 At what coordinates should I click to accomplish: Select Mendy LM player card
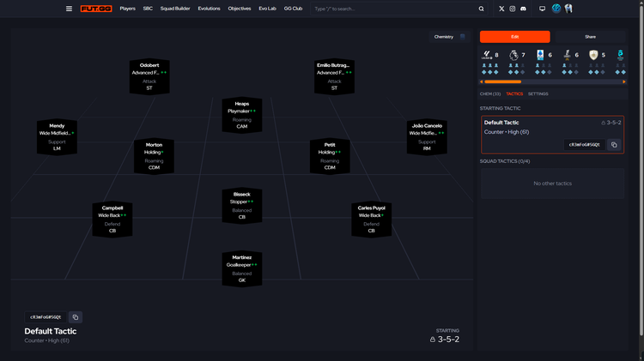pyautogui.click(x=57, y=137)
